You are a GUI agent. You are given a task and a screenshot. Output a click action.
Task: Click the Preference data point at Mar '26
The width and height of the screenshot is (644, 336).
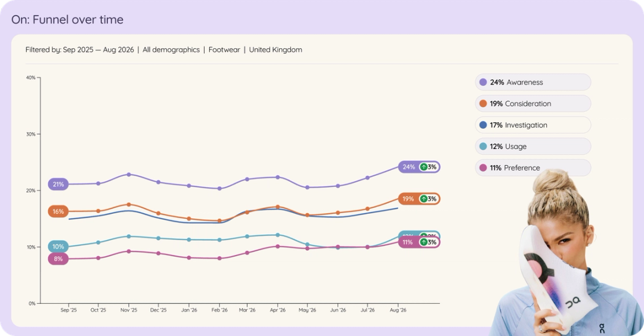point(247,253)
